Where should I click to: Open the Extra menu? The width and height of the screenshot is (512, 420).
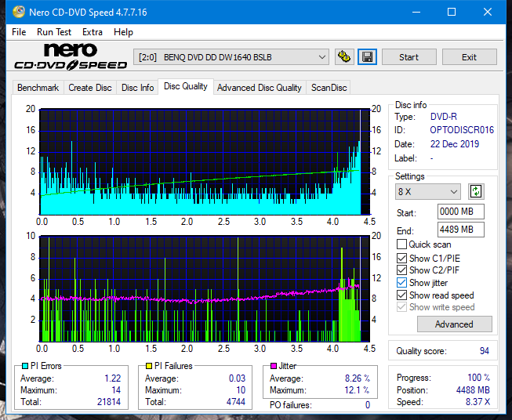coord(93,32)
